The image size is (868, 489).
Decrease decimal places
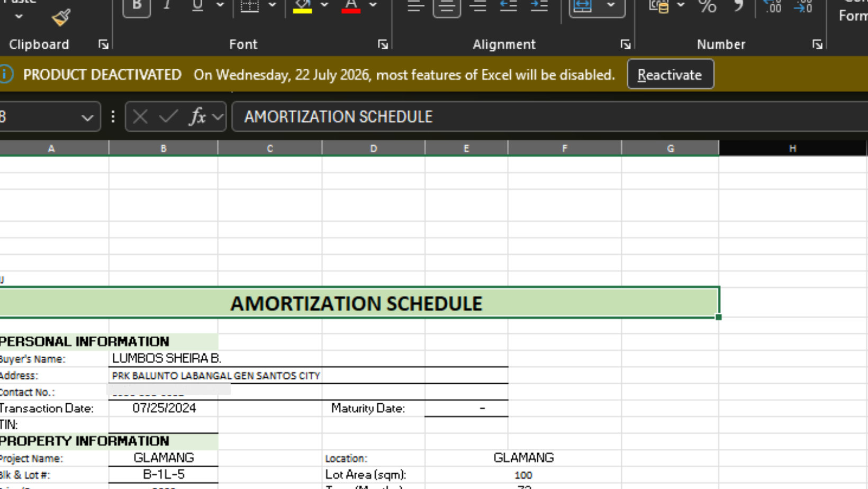[x=803, y=6]
